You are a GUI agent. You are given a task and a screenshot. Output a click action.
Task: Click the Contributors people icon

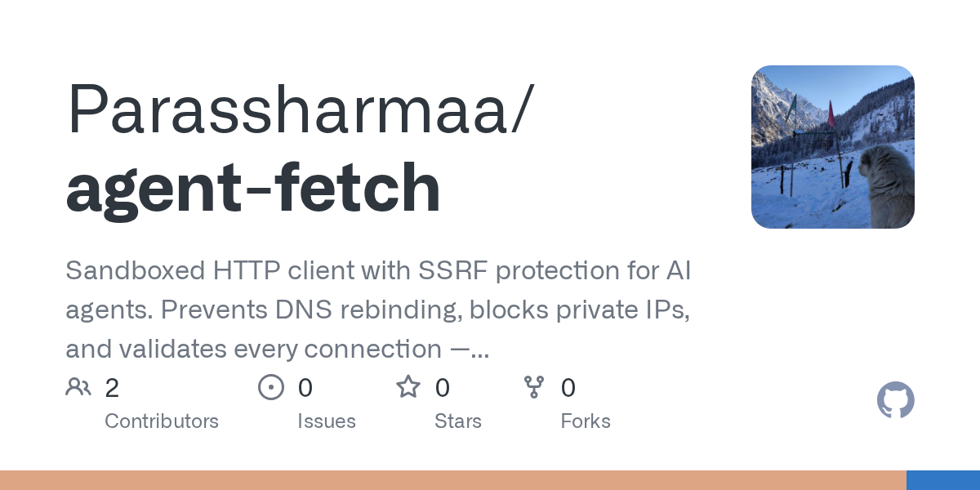coord(78,387)
